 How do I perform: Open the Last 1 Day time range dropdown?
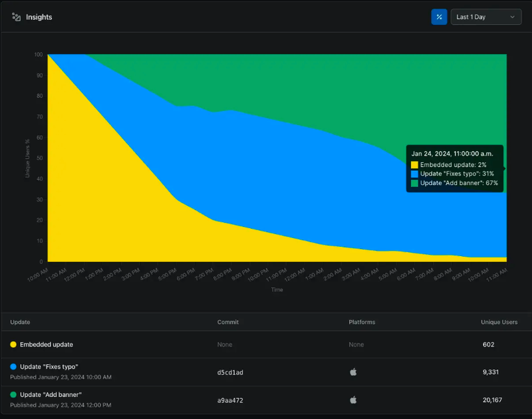486,17
